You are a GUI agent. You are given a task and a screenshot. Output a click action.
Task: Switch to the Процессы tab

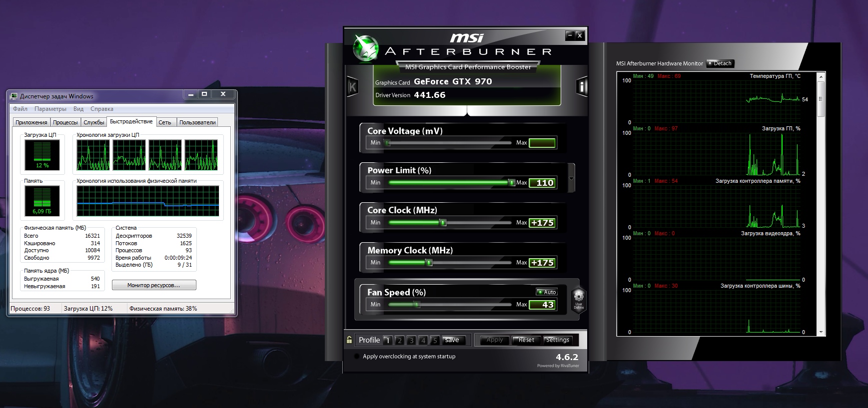(65, 122)
